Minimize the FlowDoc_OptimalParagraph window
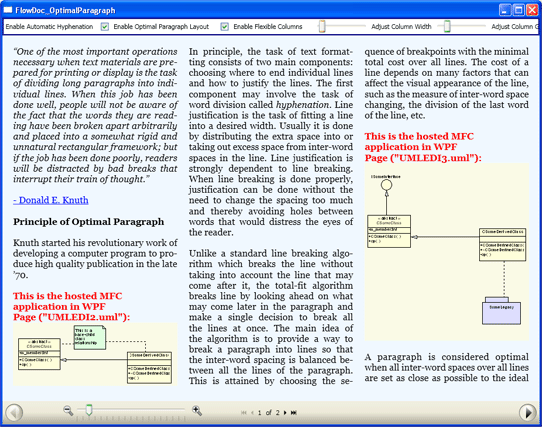The height and width of the screenshot is (427, 542). (505, 10)
